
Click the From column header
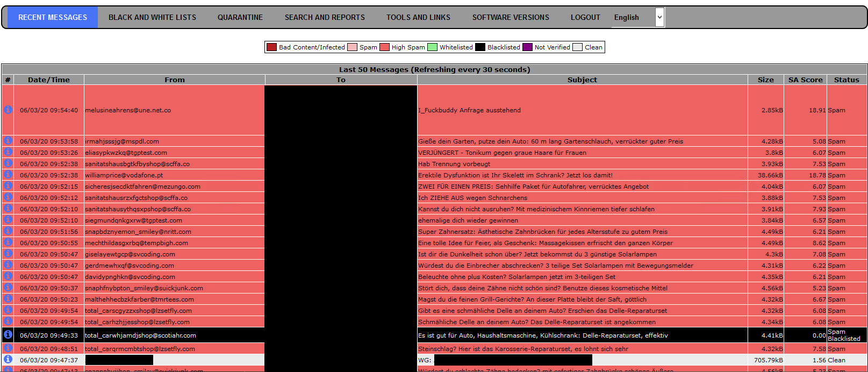pos(175,80)
